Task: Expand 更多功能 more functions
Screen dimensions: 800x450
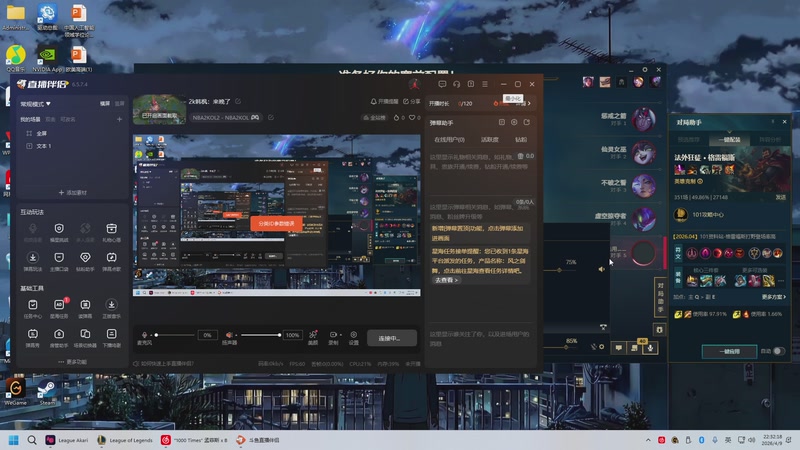Action: 72,362
